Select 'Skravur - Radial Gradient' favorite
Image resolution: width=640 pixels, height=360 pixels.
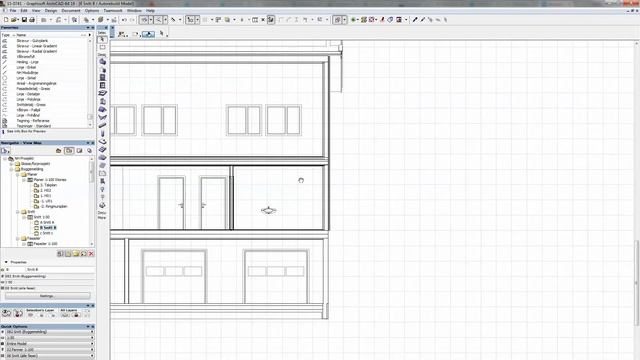point(37,51)
